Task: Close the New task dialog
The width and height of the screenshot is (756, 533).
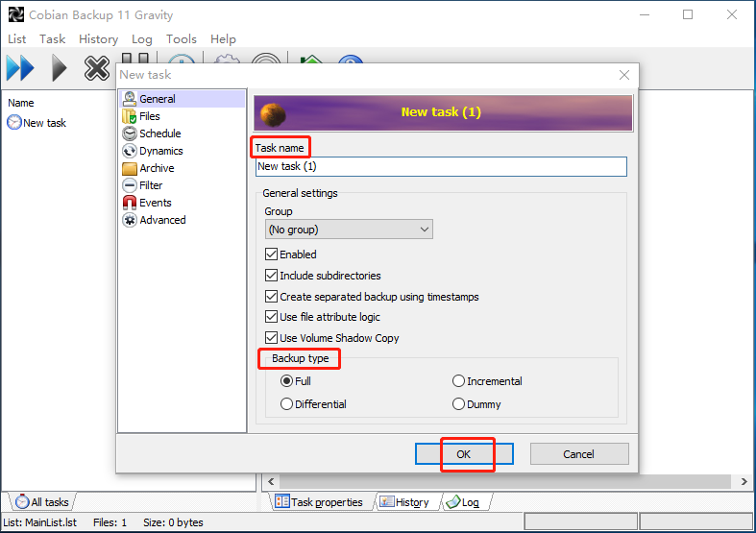Action: click(624, 75)
